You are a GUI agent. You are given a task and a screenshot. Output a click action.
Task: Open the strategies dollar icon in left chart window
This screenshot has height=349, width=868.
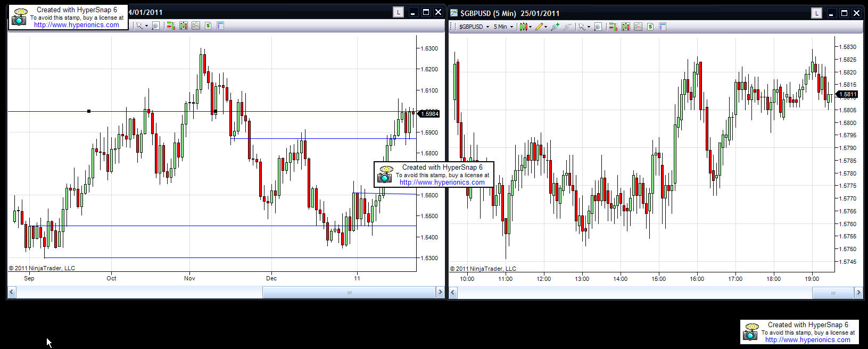[x=208, y=26]
